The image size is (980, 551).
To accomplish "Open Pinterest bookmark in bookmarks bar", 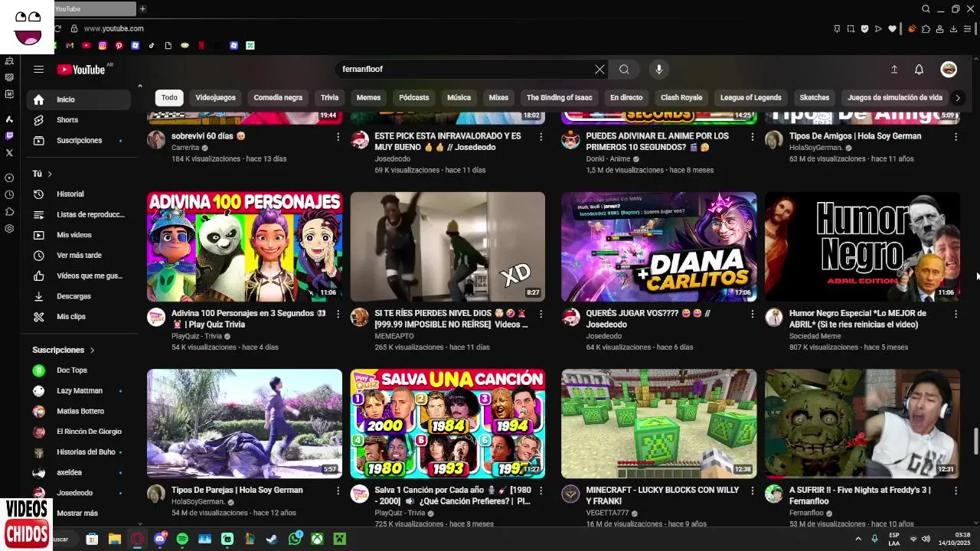I will [x=119, y=45].
